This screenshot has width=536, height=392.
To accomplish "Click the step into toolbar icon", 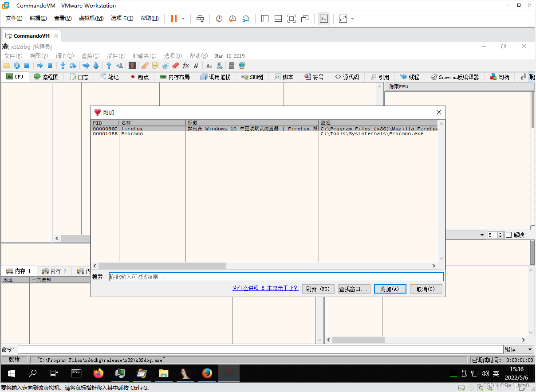I will (x=63, y=66).
